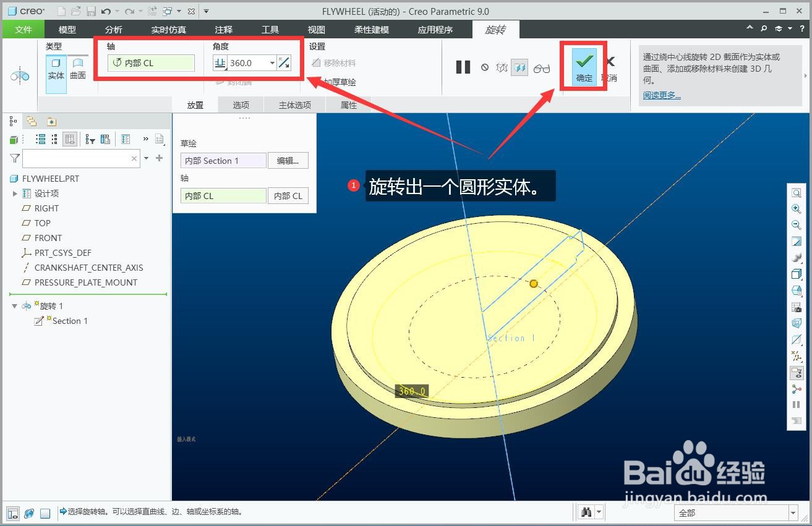Switch to the 视图 ribbon tab

[x=317, y=29]
